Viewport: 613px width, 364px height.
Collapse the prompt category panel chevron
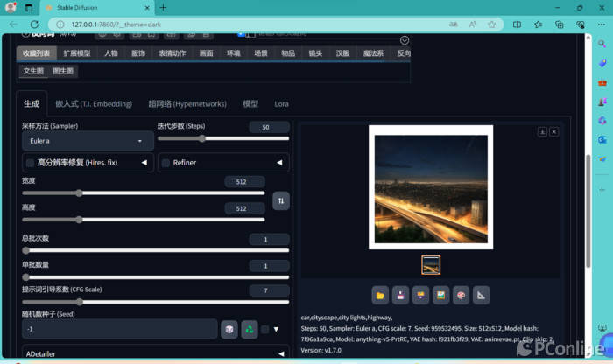tap(405, 40)
